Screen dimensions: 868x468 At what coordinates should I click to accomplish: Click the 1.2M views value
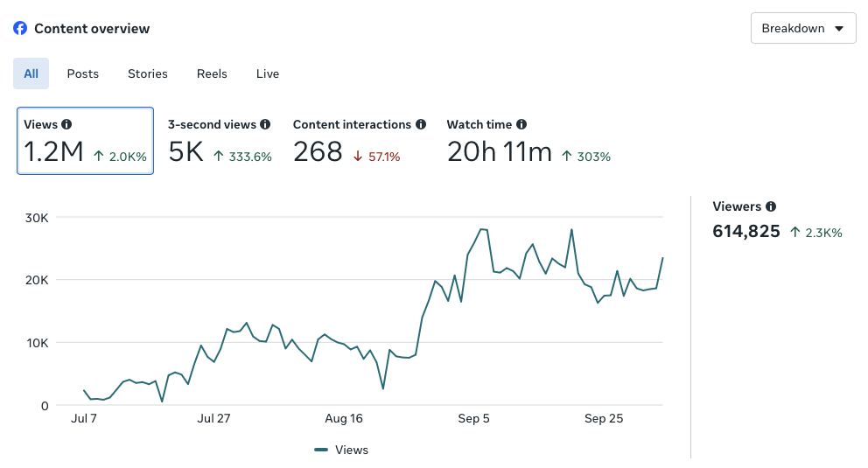point(53,151)
